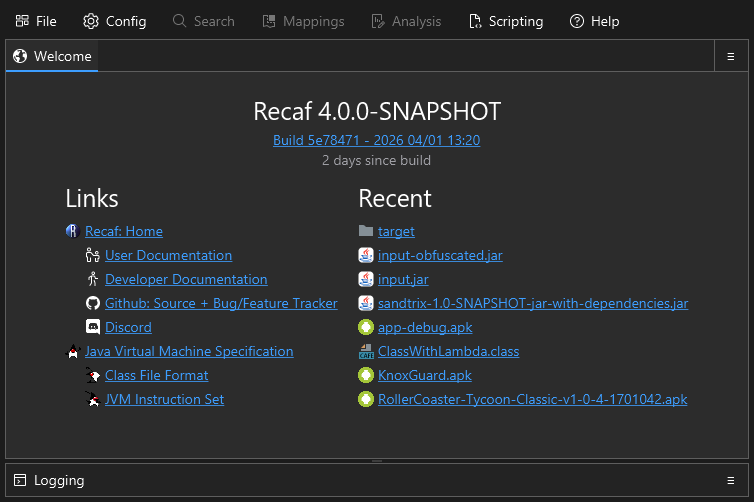Open the JVM Instruction Set link
Screen dimensions: 754x502
[164, 400]
